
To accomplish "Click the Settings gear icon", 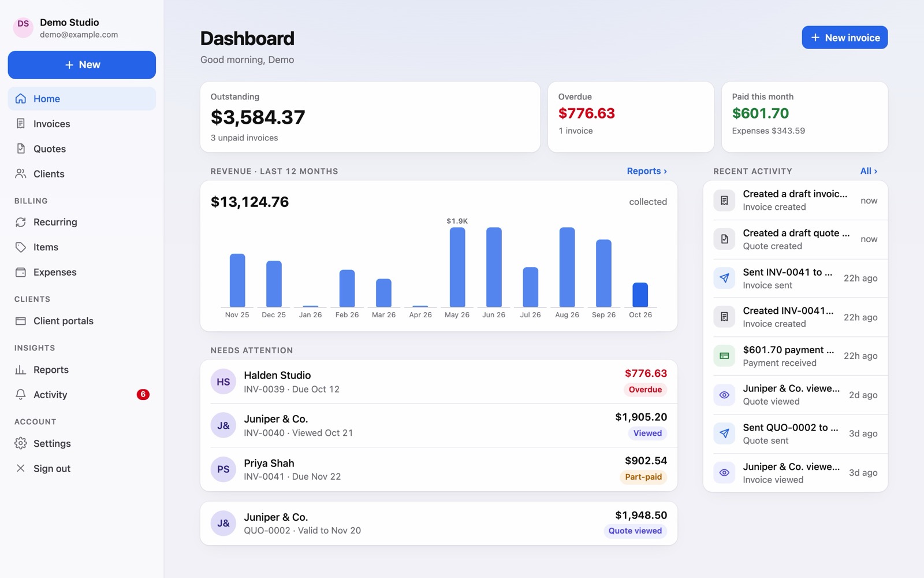I will click(21, 443).
